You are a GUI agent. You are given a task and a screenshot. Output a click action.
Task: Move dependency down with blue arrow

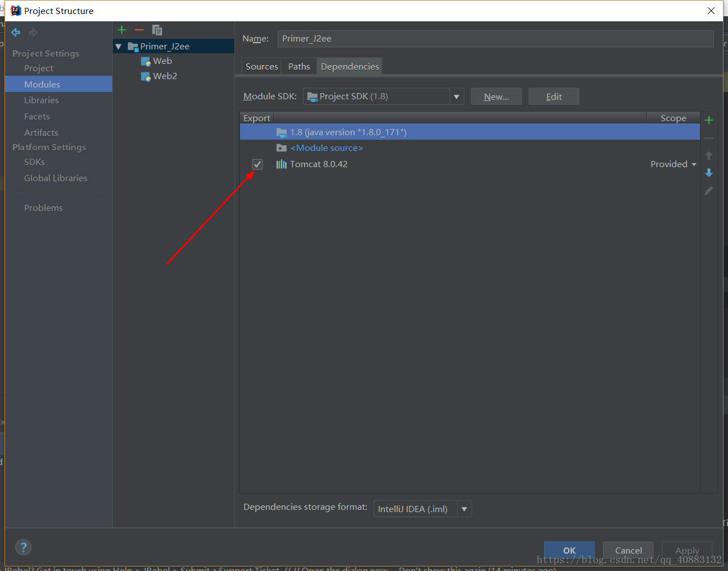click(709, 173)
